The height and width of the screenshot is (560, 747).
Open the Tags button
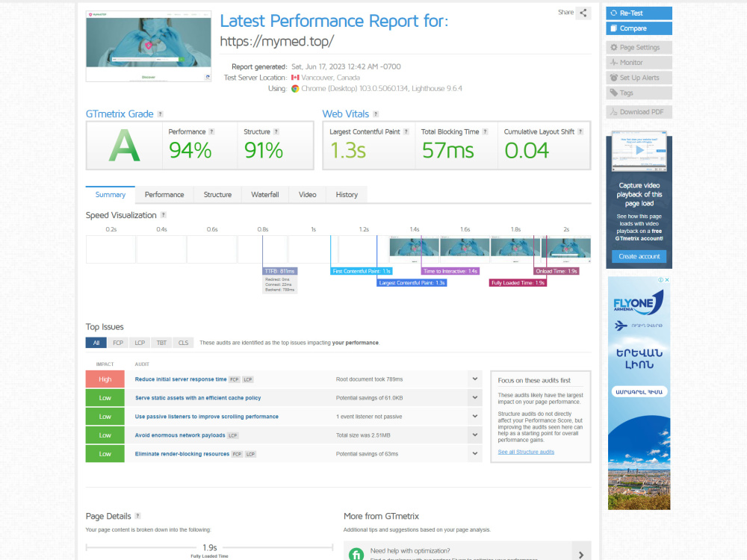639,93
